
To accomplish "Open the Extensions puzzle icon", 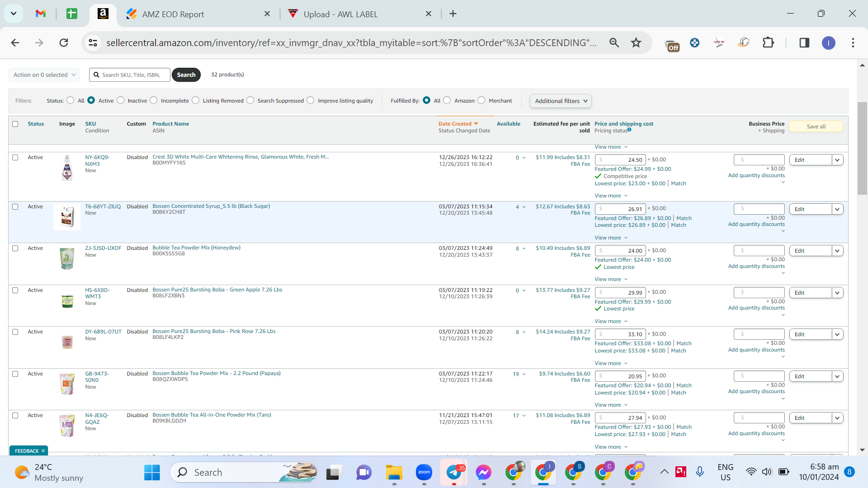I will coord(768,42).
